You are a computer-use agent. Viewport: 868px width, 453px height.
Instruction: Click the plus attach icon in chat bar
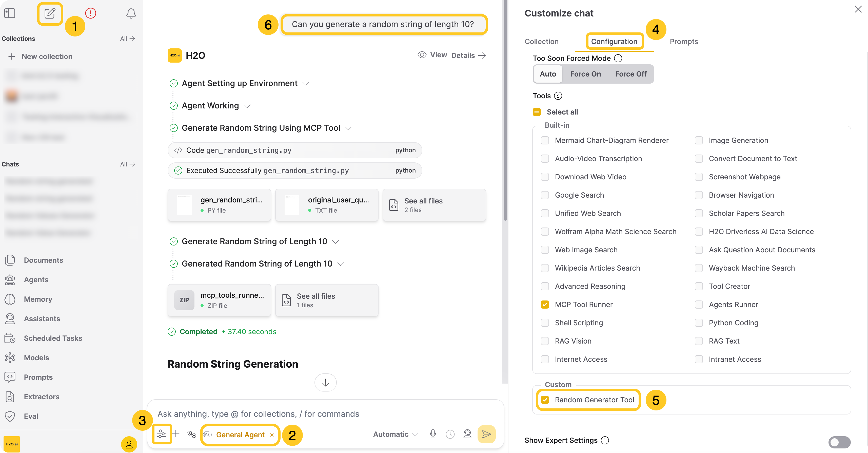pos(176,434)
